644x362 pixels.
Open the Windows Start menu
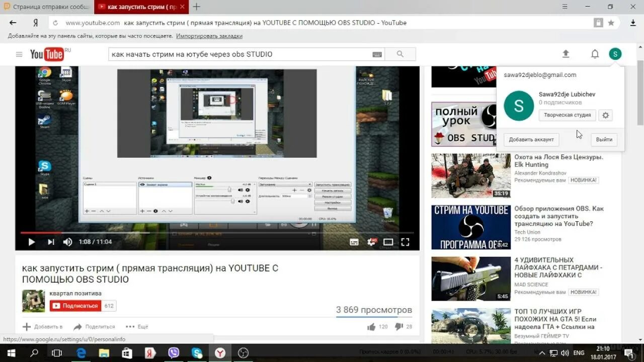[x=11, y=353]
